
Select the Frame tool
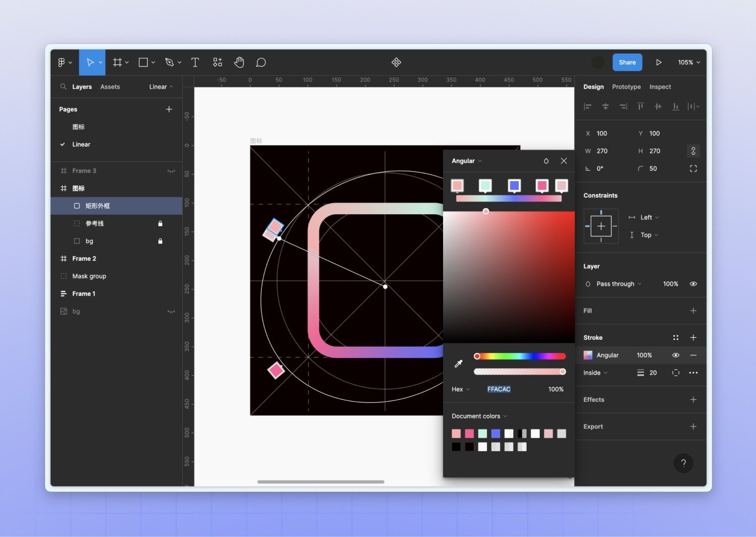117,63
